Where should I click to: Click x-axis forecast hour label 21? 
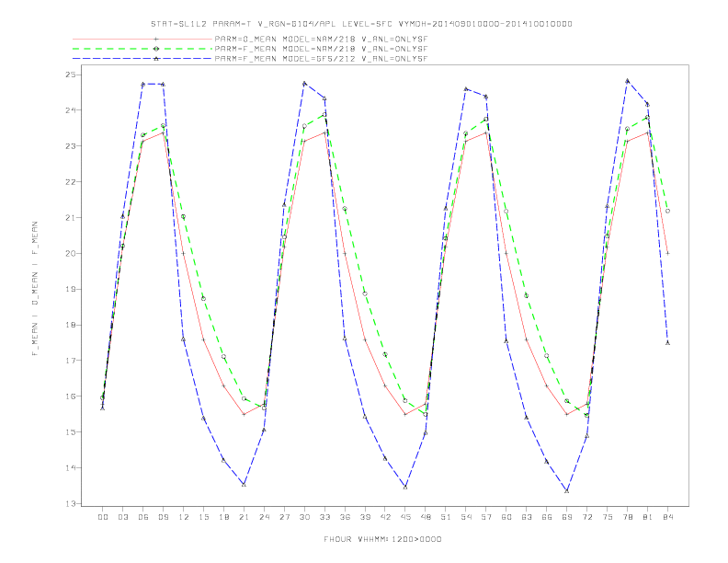click(x=244, y=517)
